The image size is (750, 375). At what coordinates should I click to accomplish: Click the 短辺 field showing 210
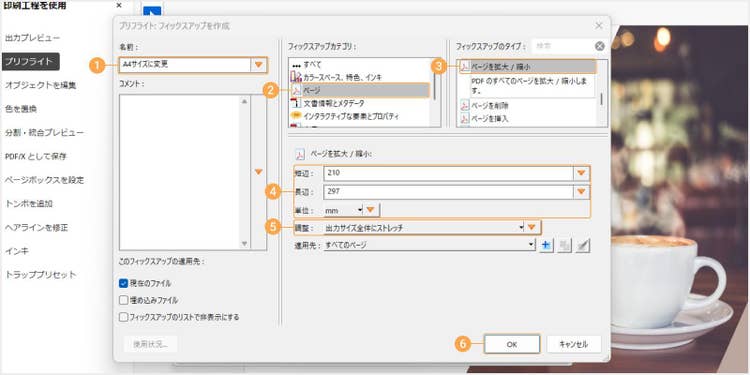[x=448, y=173]
